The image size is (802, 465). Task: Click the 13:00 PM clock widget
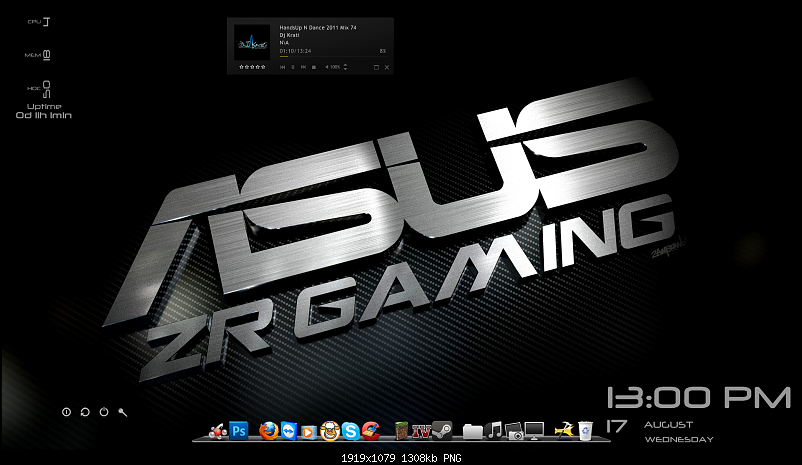pyautogui.click(x=699, y=398)
